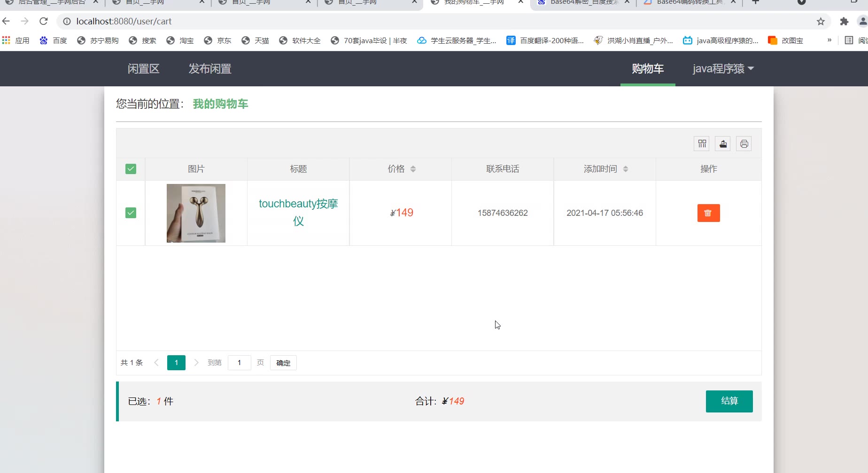Select page 1 in pagination
The image size is (868, 473).
(x=176, y=363)
